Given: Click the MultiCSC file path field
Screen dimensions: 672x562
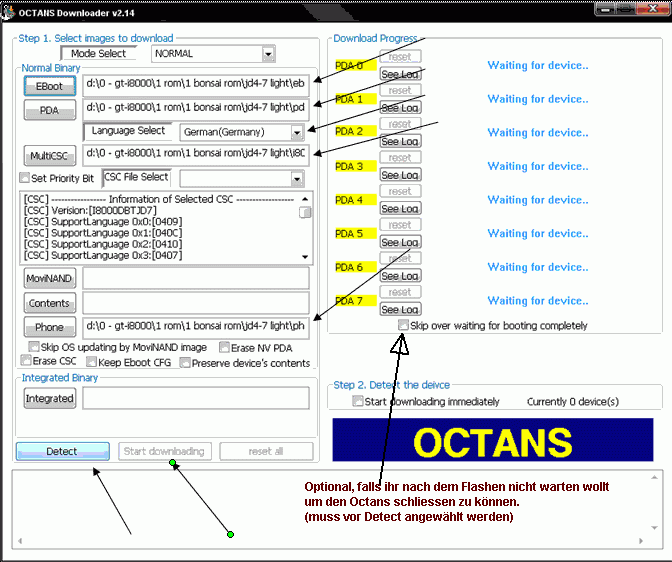Looking at the screenshot, I should click(x=196, y=154).
